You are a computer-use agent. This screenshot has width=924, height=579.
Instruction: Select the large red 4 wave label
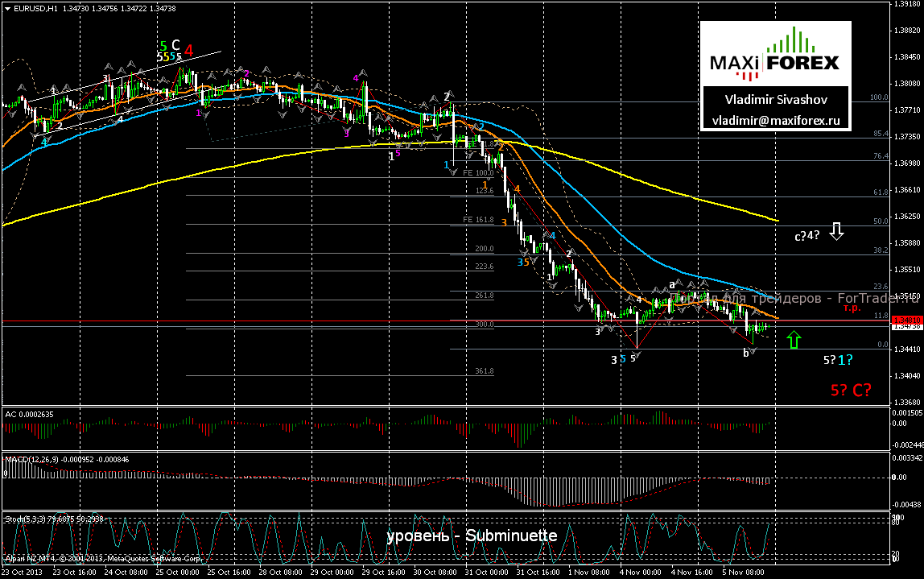pos(188,51)
